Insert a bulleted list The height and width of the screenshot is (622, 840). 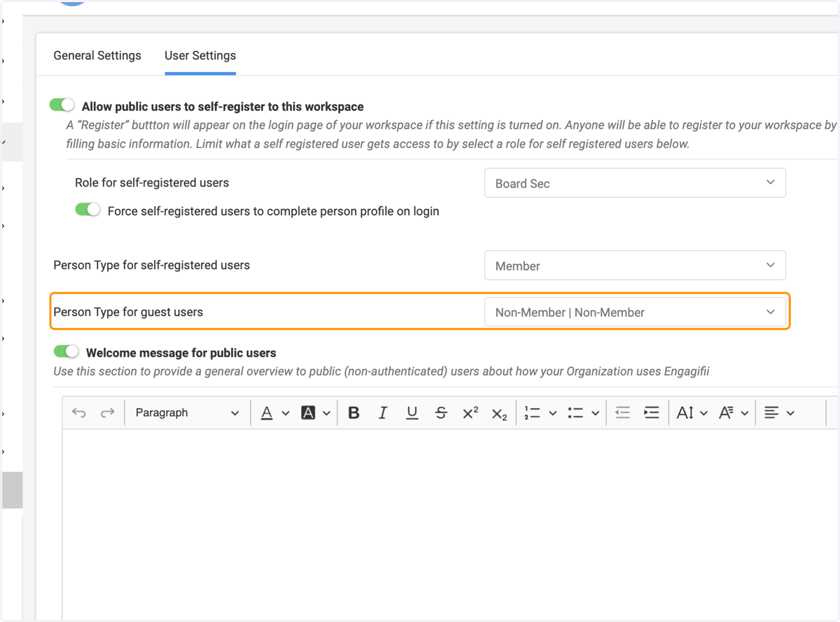(x=576, y=413)
